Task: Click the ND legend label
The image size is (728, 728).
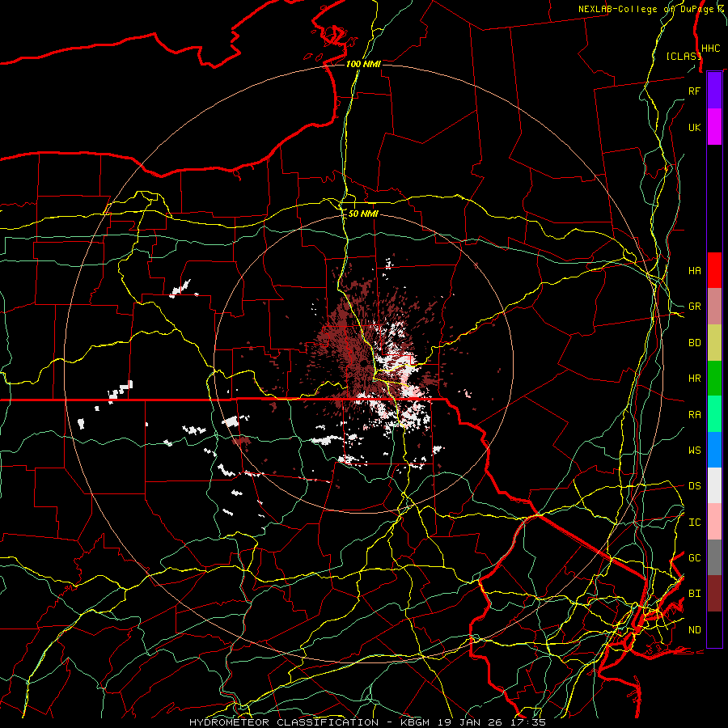Action: click(694, 630)
